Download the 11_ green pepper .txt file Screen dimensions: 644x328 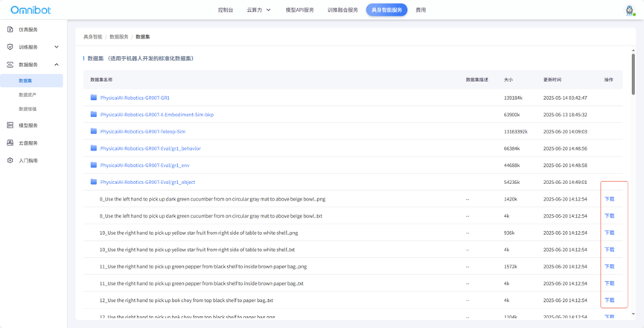click(x=609, y=283)
